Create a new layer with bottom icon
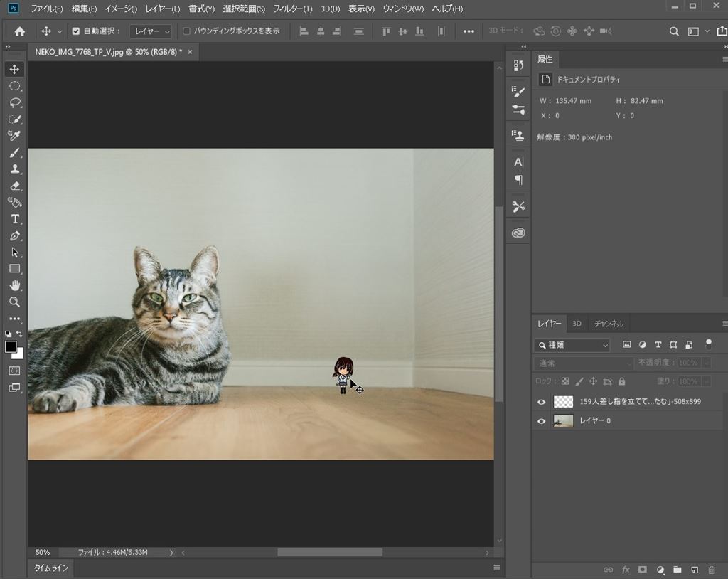Viewport: 728px width, 579px height. click(x=695, y=570)
